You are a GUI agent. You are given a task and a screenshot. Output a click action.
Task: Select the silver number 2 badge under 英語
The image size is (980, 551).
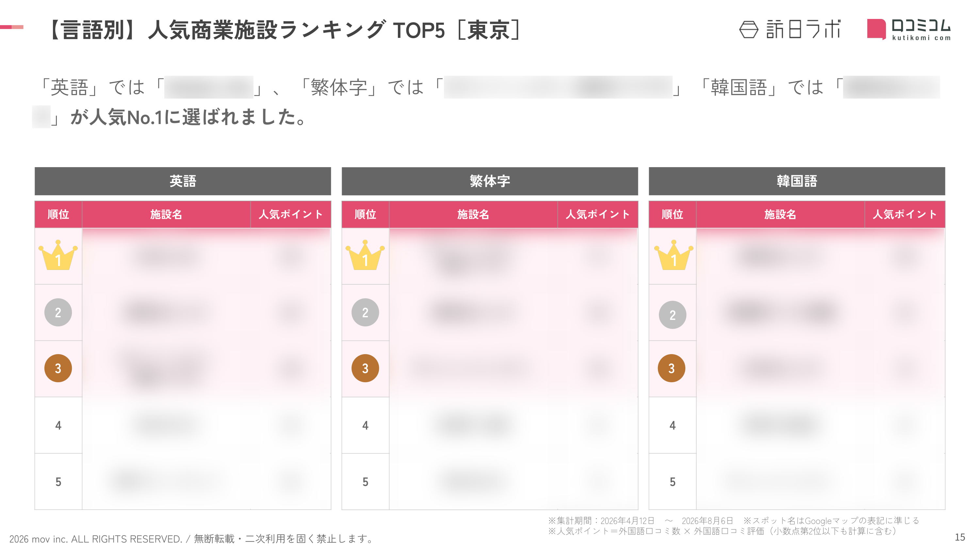tap(58, 313)
